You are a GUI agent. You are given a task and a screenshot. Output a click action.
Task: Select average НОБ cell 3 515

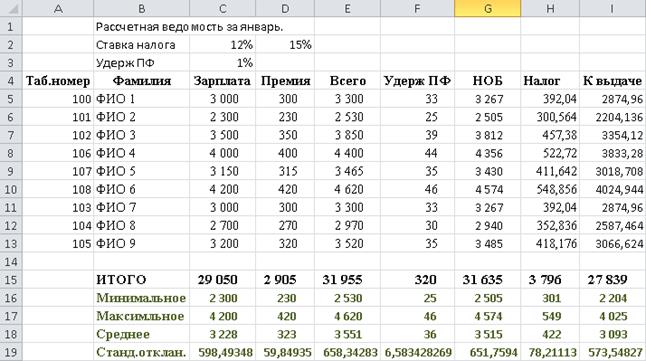tap(488, 334)
